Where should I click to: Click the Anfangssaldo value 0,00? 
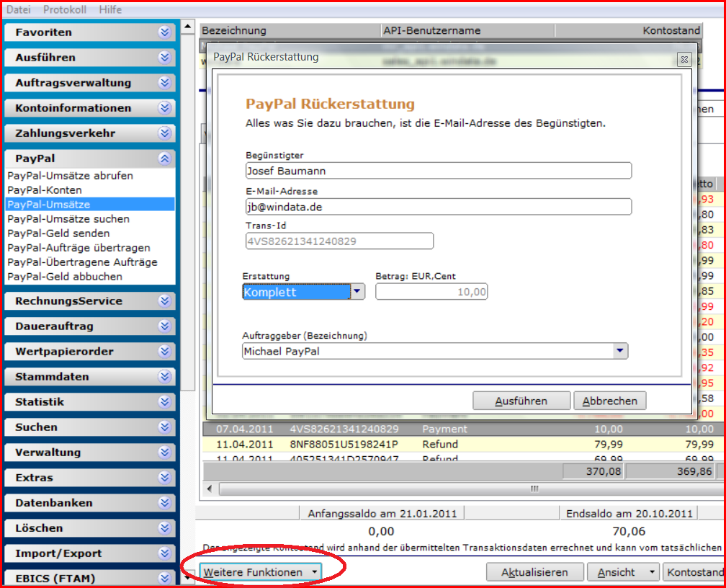click(x=381, y=532)
